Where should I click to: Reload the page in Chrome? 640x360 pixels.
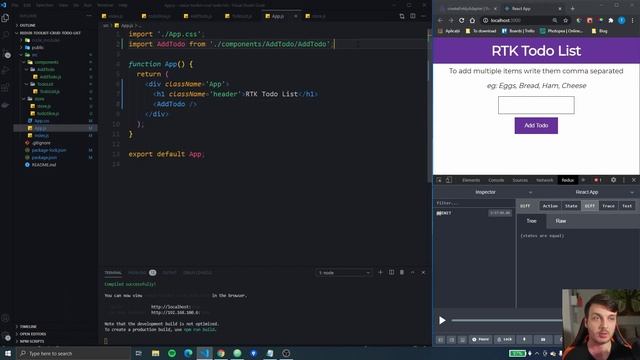(461, 20)
